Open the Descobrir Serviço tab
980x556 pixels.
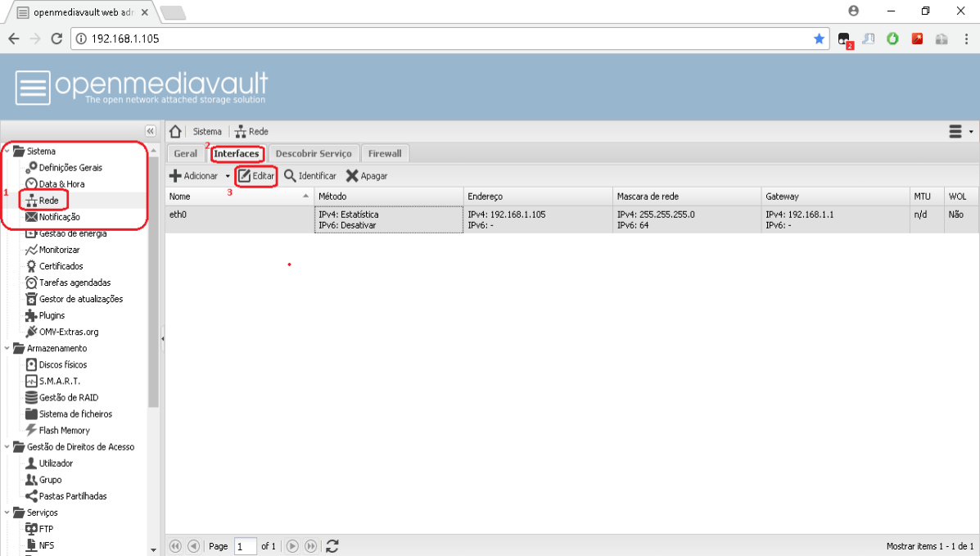(313, 154)
